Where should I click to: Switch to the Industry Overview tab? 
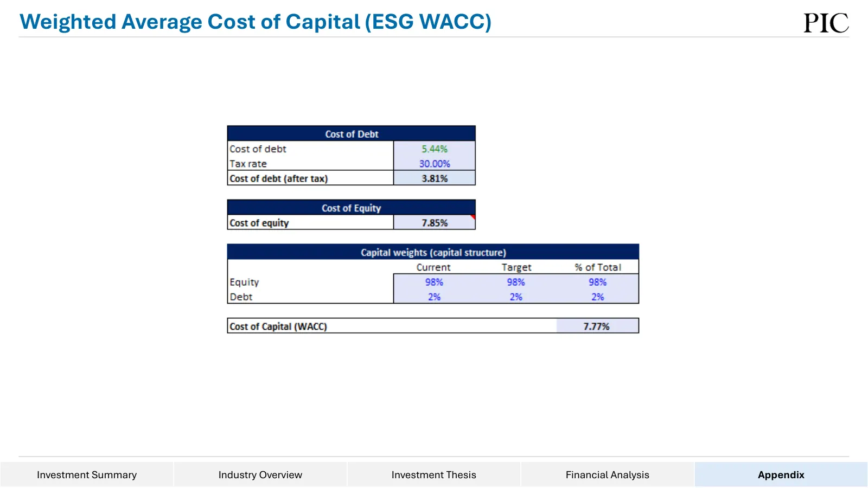pos(260,474)
